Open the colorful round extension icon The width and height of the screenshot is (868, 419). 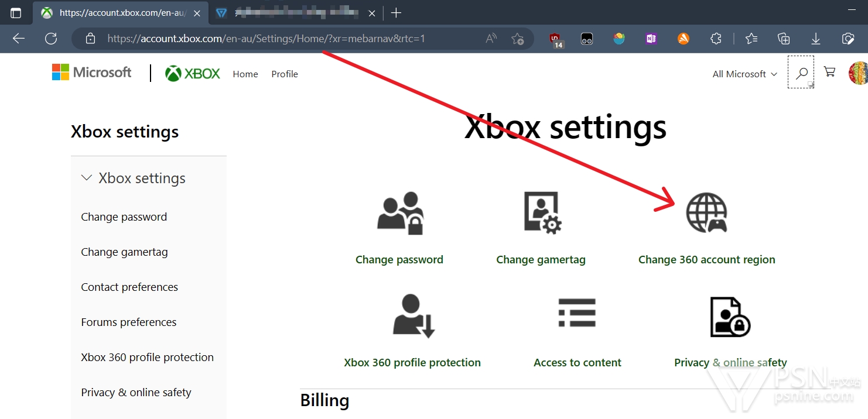(x=619, y=39)
